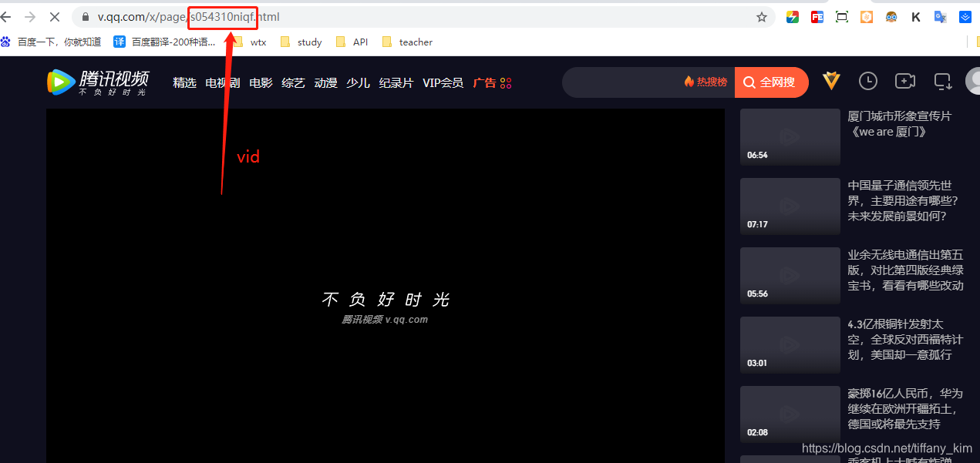Open the teacher bookmarks folder
980x463 pixels.
click(x=408, y=42)
